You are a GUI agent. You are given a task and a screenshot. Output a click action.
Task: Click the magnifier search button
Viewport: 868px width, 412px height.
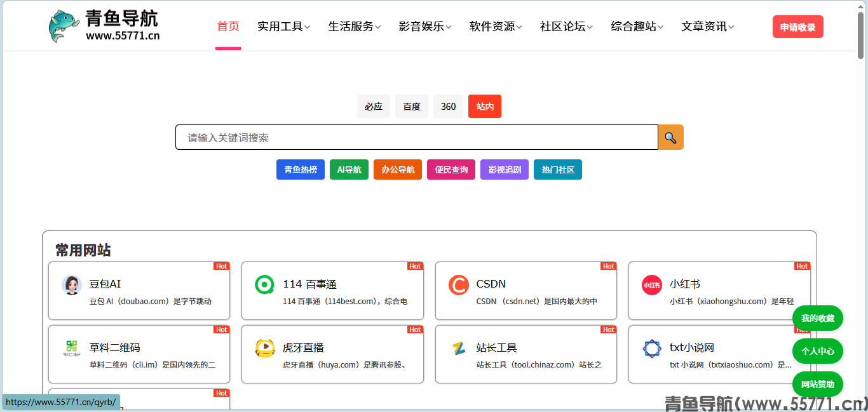point(671,137)
